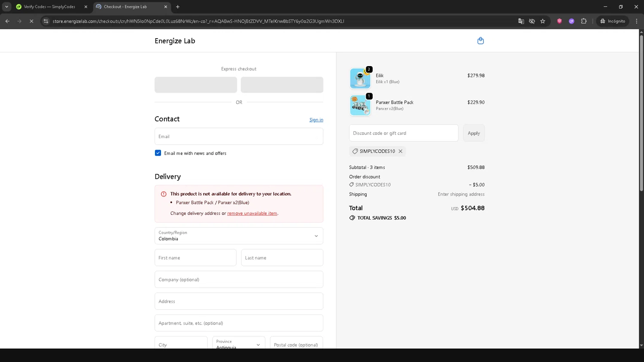Close the Checkout Energize Lab tab

pyautogui.click(x=166, y=7)
